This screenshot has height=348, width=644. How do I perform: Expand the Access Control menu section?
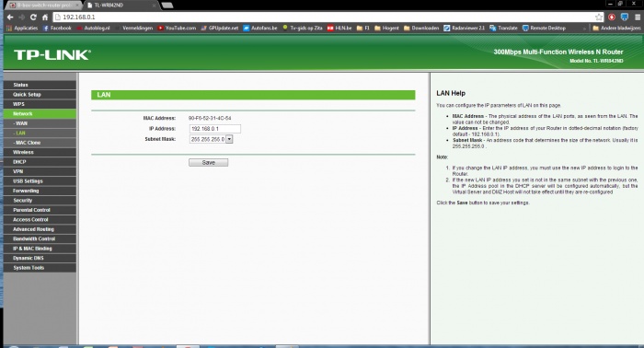pos(40,220)
